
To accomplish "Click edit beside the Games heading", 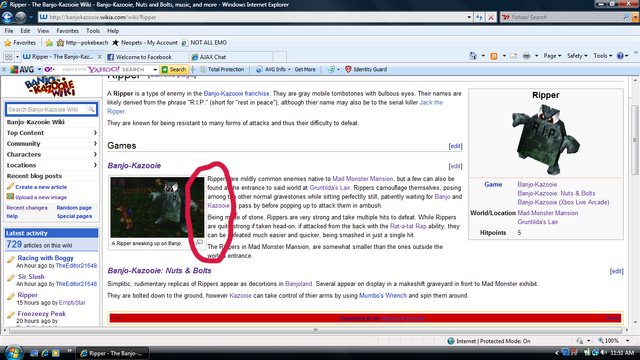I will pyautogui.click(x=455, y=146).
